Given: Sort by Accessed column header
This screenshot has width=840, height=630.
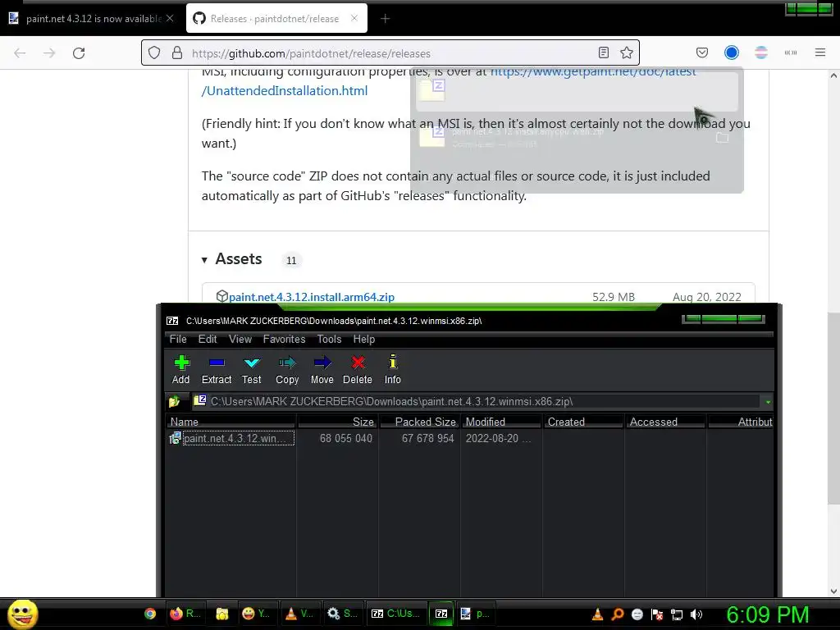Looking at the screenshot, I should (665, 422).
